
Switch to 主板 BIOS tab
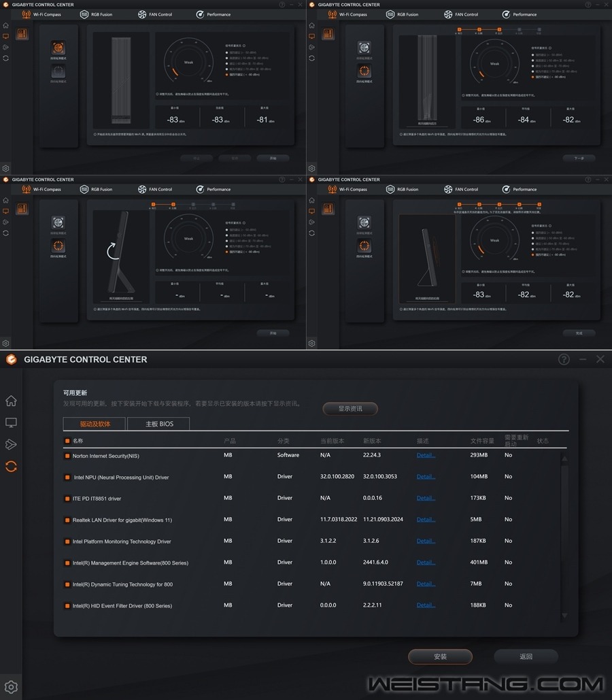[159, 424]
